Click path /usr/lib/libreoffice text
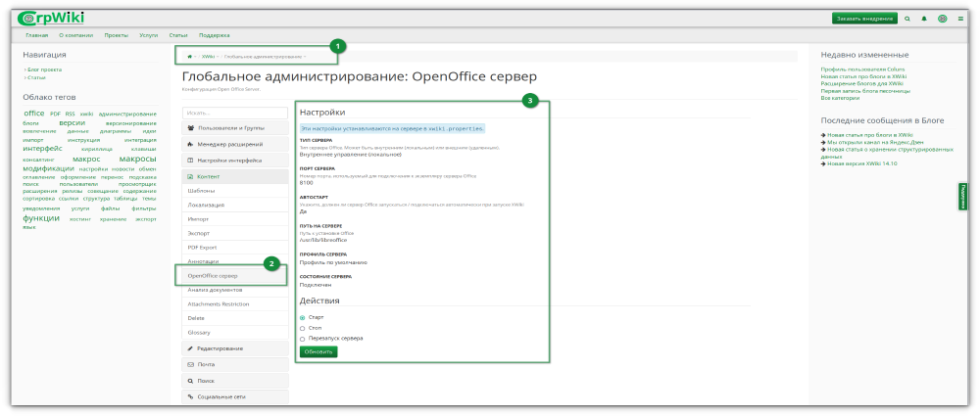Viewport: 980px width, 416px height. click(x=323, y=240)
